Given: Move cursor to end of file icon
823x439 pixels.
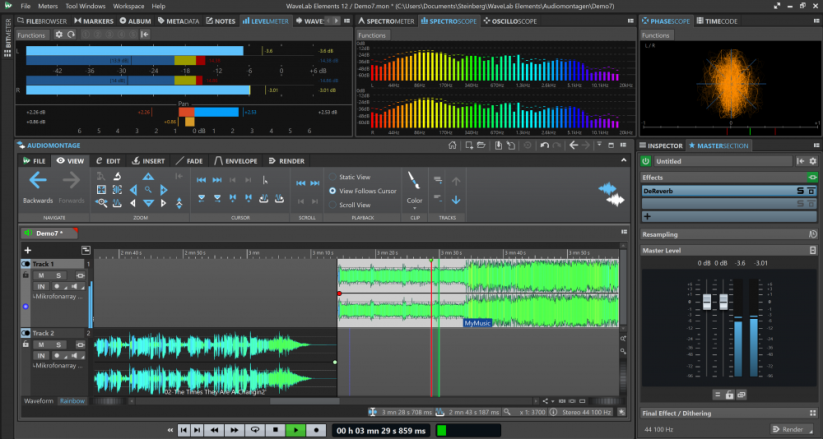Looking at the screenshot, I should pyautogui.click(x=217, y=180).
